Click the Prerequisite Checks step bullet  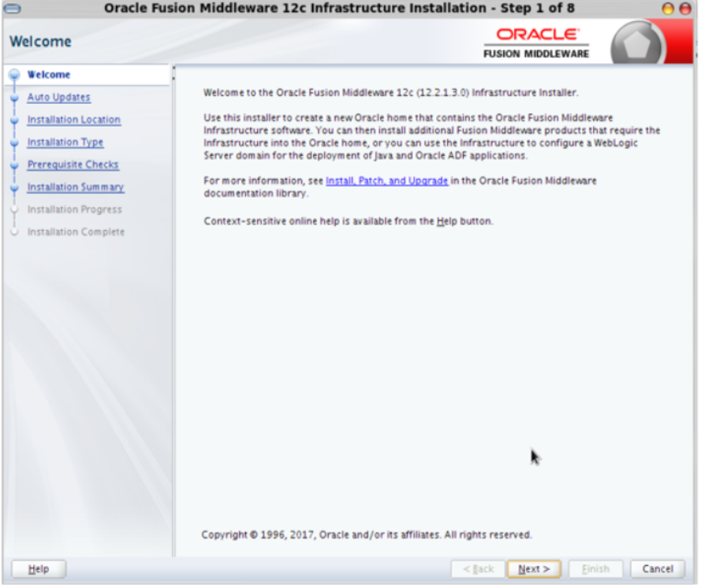point(14,165)
